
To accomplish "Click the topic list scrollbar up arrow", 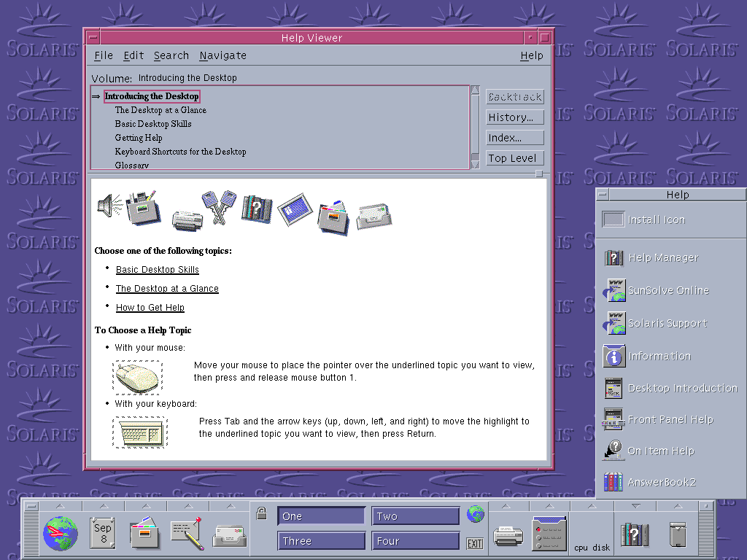I will click(475, 90).
